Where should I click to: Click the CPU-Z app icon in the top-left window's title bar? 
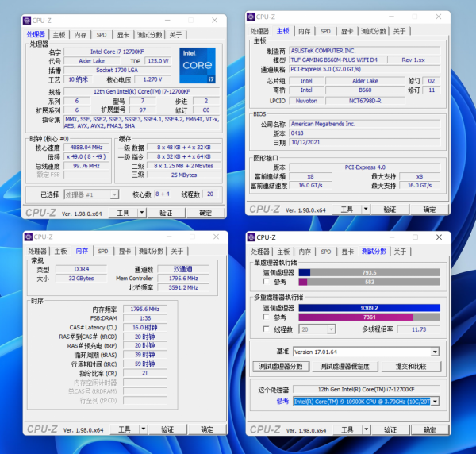point(27,21)
